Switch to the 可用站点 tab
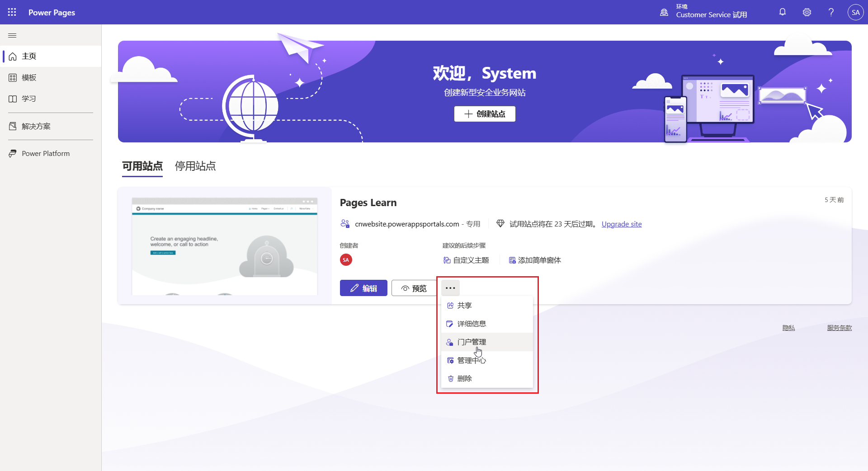The image size is (868, 471). tap(142, 166)
